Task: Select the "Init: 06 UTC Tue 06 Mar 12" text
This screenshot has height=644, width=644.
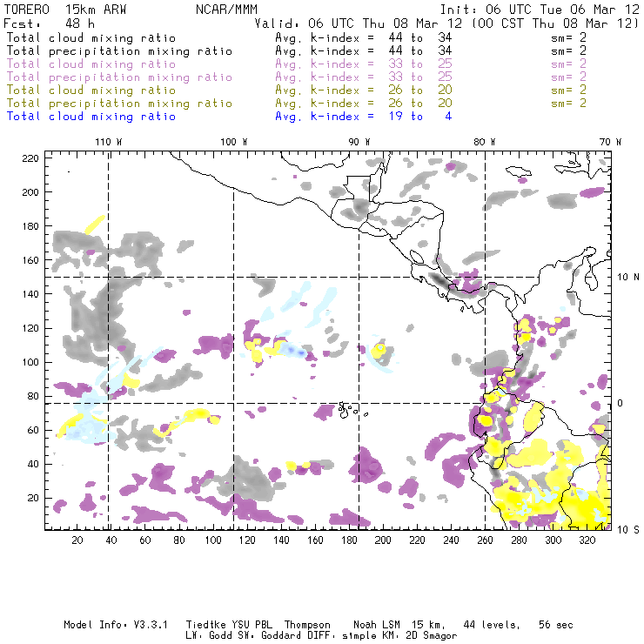Action: coord(540,10)
